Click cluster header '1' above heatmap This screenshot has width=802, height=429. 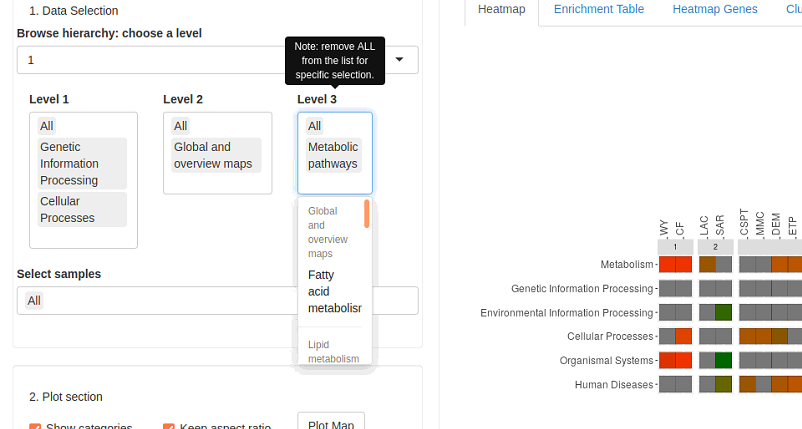[x=675, y=247]
